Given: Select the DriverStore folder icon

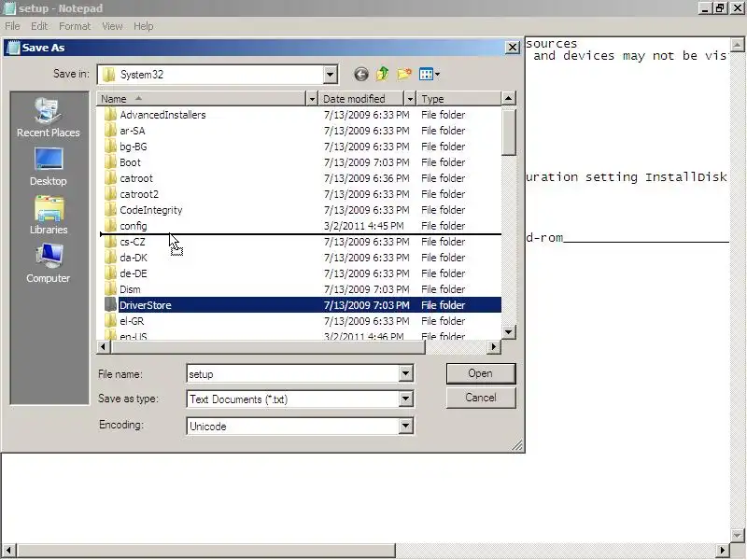Looking at the screenshot, I should point(110,305).
